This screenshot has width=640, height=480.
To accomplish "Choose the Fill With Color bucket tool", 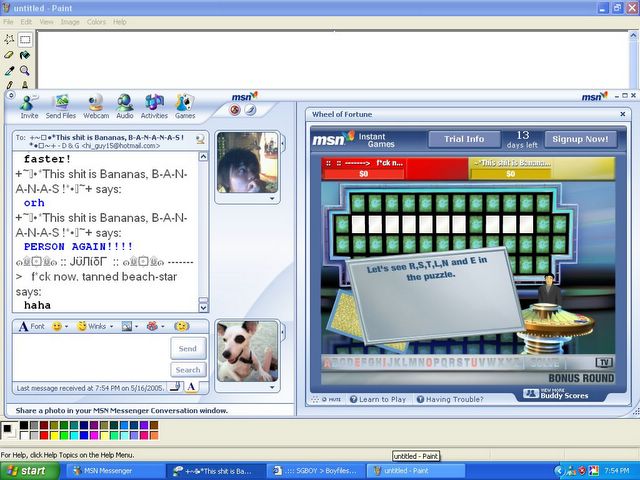I will click(x=25, y=55).
